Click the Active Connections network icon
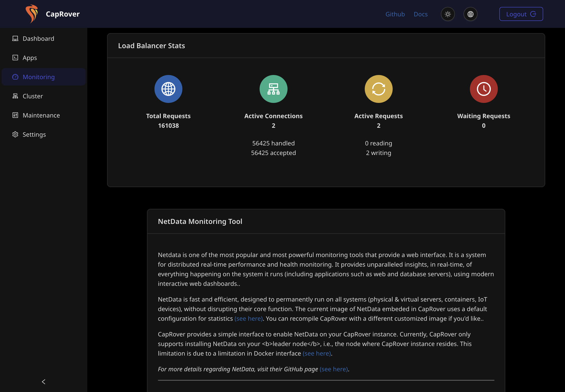The width and height of the screenshot is (565, 392). (x=273, y=89)
